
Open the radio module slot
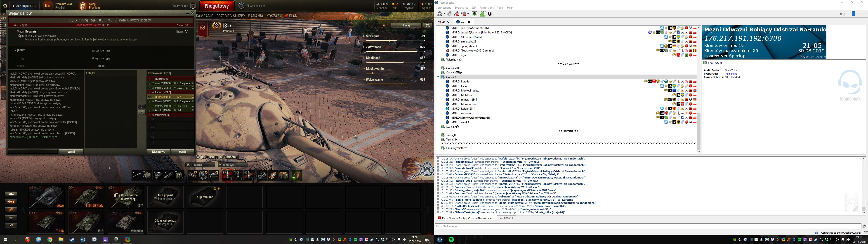pos(179,176)
